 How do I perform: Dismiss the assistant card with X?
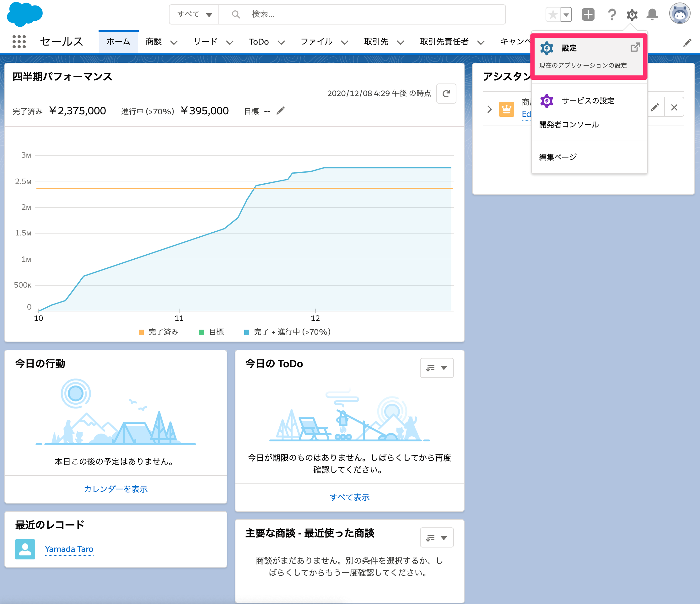click(x=674, y=107)
